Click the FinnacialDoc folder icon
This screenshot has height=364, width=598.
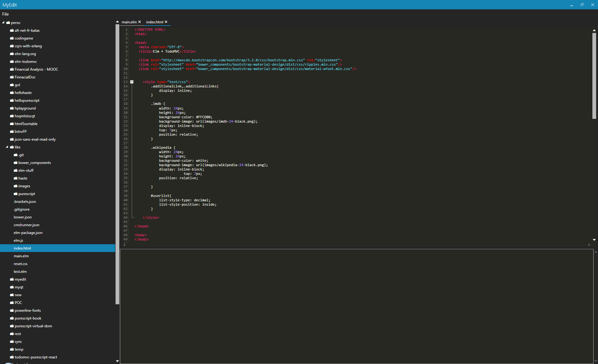point(12,77)
